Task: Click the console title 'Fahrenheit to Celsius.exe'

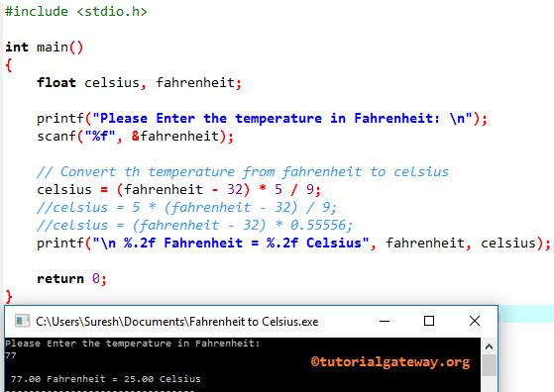Action: point(177,322)
